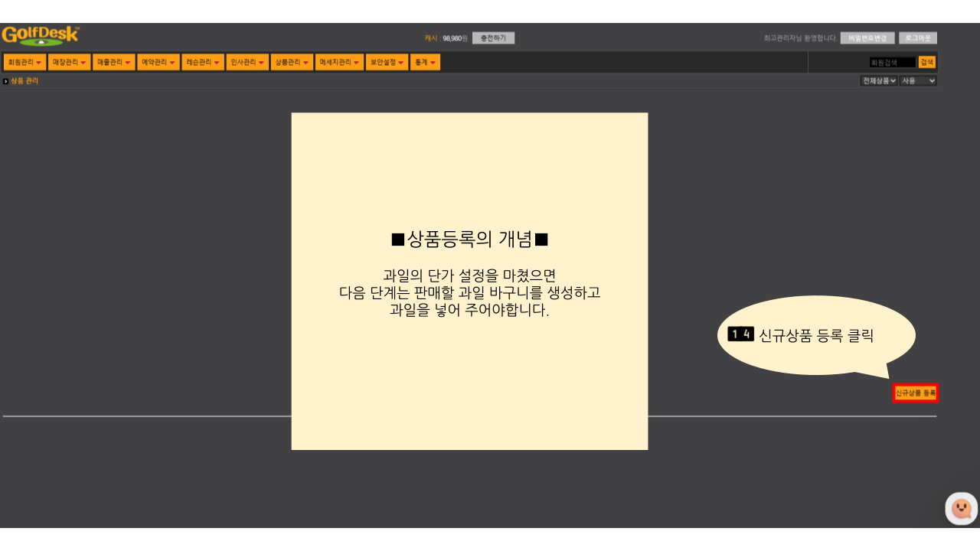Click the chat assistant icon

(x=961, y=508)
